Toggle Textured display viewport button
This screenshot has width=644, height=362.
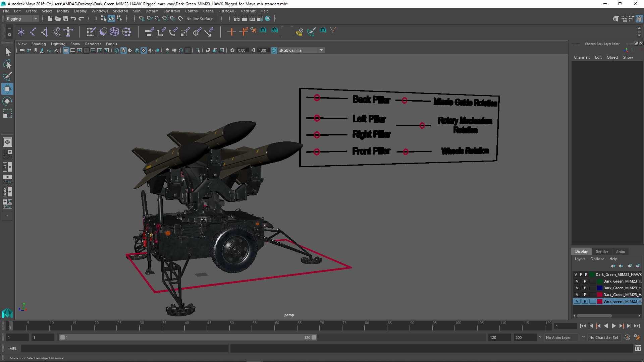144,50
